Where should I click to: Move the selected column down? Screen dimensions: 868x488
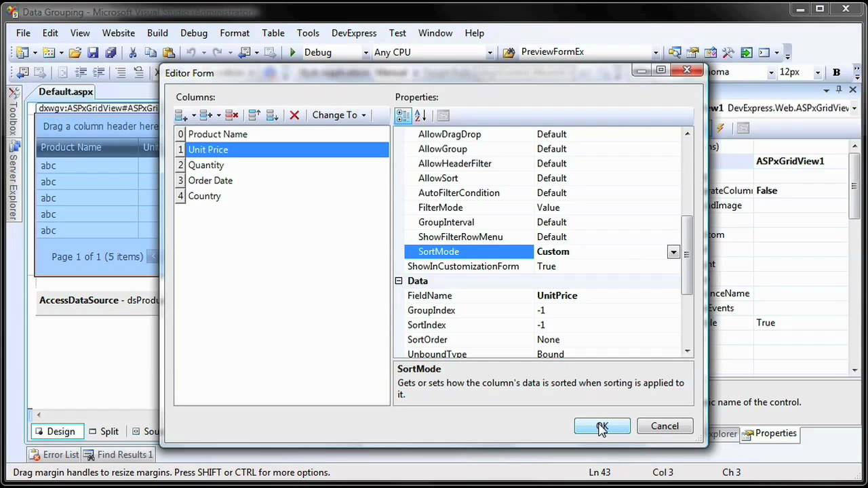click(x=272, y=115)
